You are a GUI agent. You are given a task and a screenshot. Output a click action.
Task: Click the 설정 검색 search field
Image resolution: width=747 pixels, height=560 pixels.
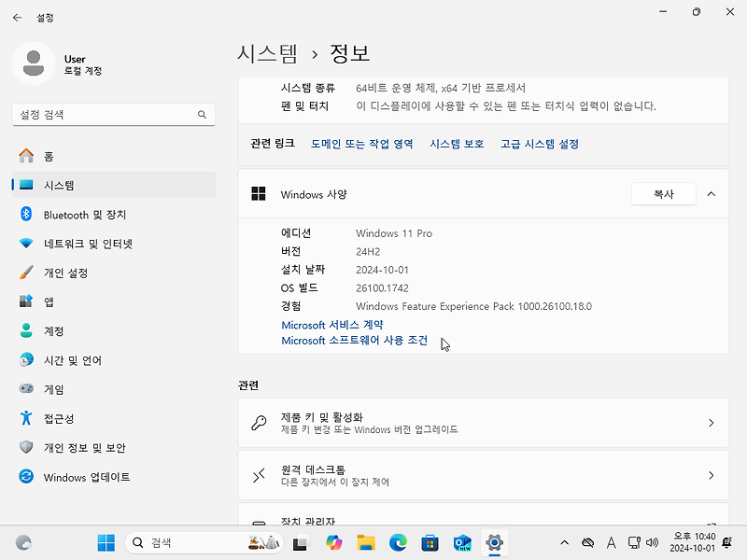pos(113,114)
